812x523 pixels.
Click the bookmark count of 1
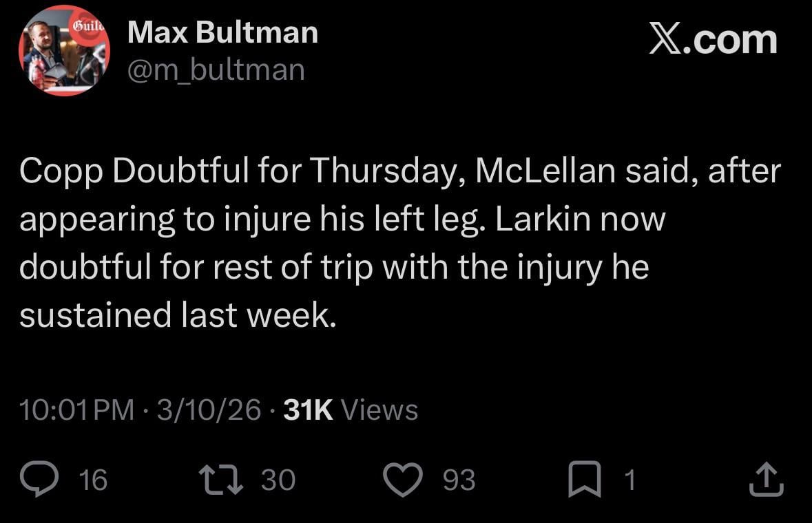pos(629,480)
